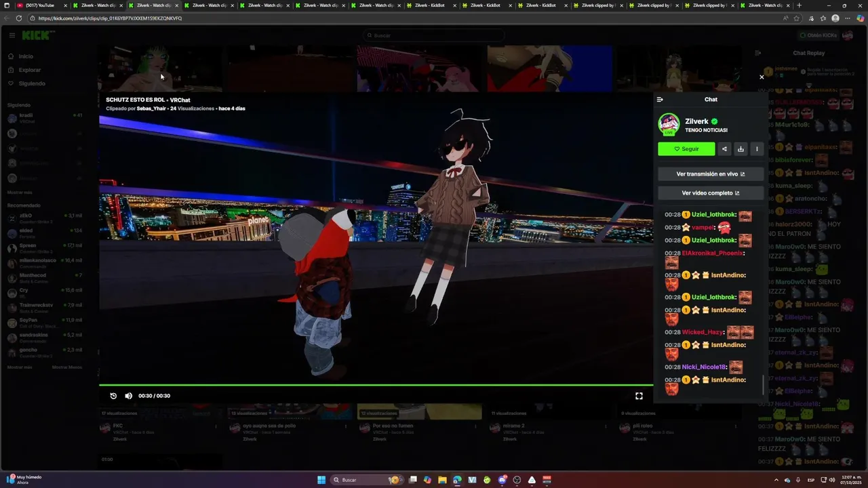This screenshot has width=868, height=488.
Task: Open Explorar in the sidebar
Action: pyautogui.click(x=30, y=70)
